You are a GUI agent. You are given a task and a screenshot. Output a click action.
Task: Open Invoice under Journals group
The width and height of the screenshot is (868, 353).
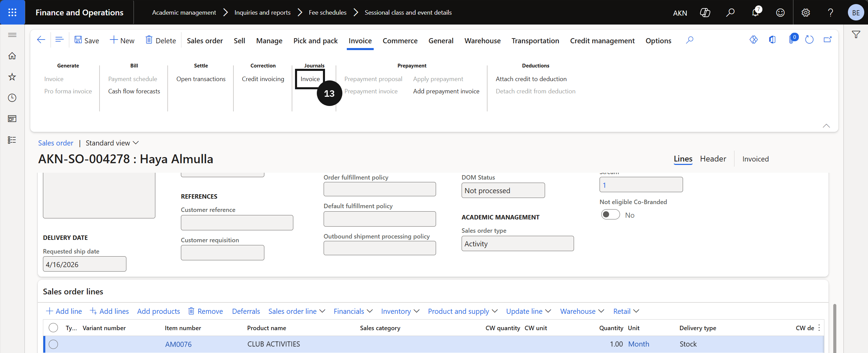310,79
